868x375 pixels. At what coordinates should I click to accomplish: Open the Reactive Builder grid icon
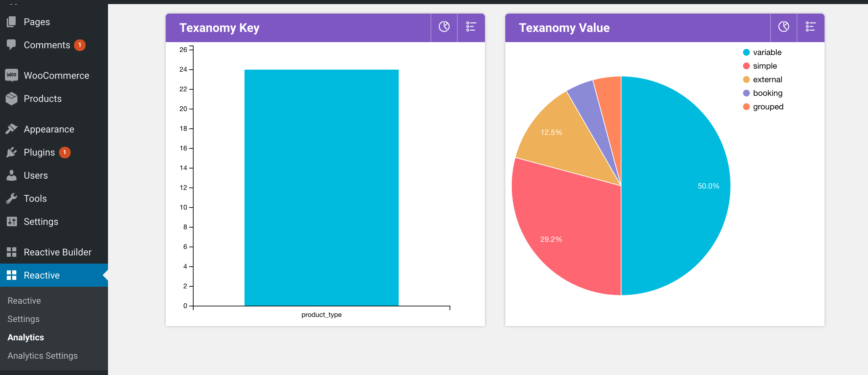coord(12,252)
